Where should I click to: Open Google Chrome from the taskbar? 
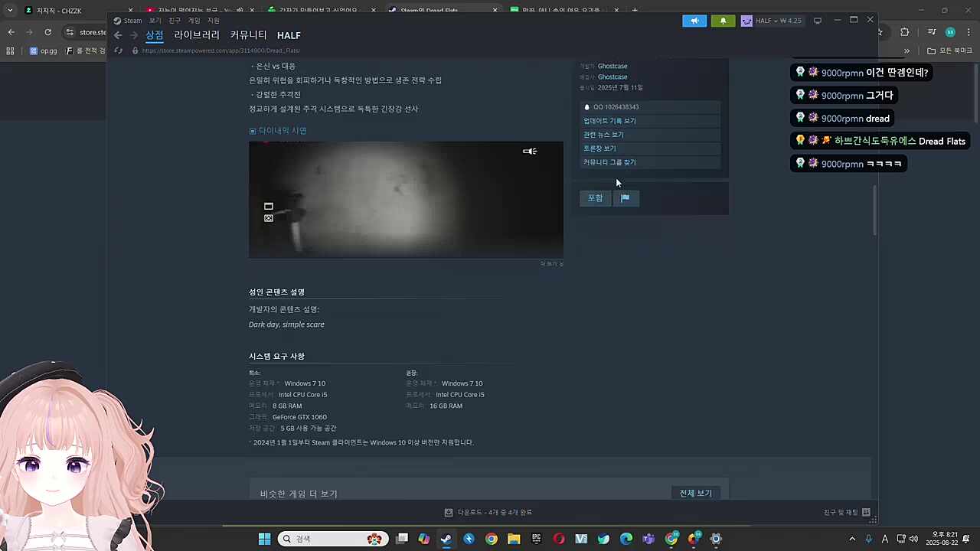[x=492, y=539]
